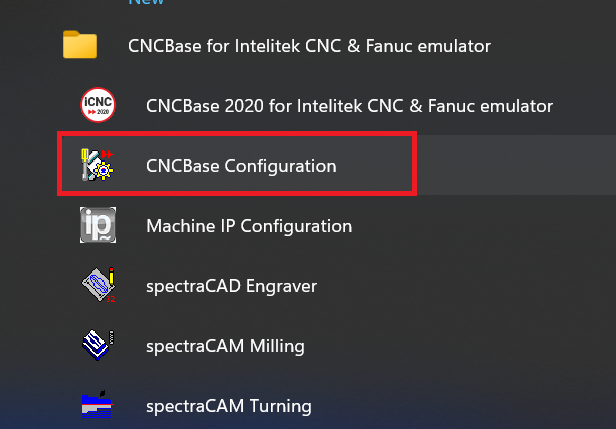Click the blue "New" label at the top
The width and height of the screenshot is (616, 429).
[x=146, y=2]
